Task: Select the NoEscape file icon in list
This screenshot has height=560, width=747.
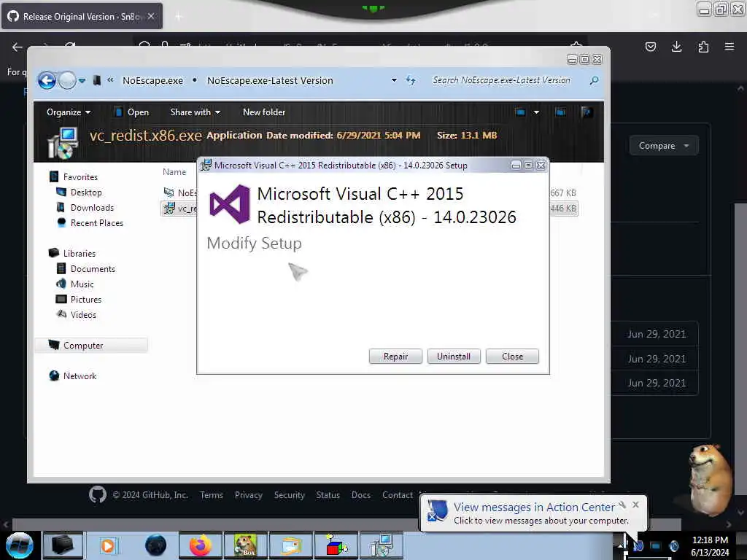Action: (169, 192)
